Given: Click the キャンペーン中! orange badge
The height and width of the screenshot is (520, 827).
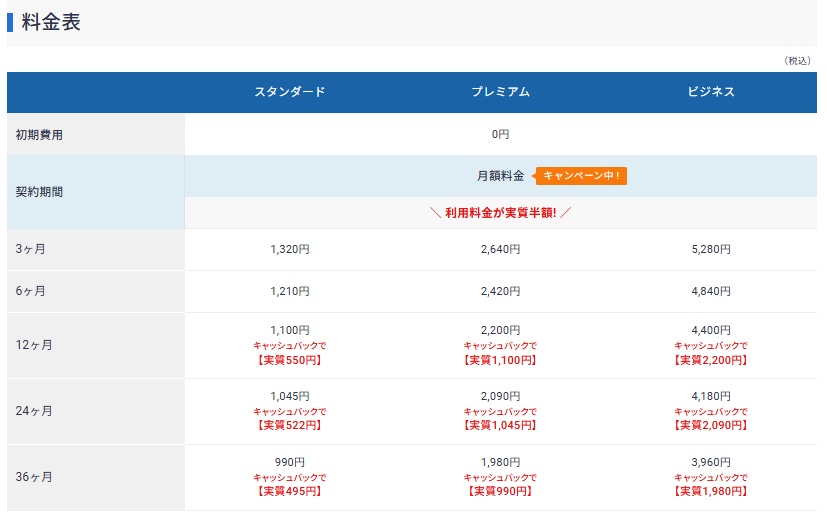Looking at the screenshot, I should [582, 176].
